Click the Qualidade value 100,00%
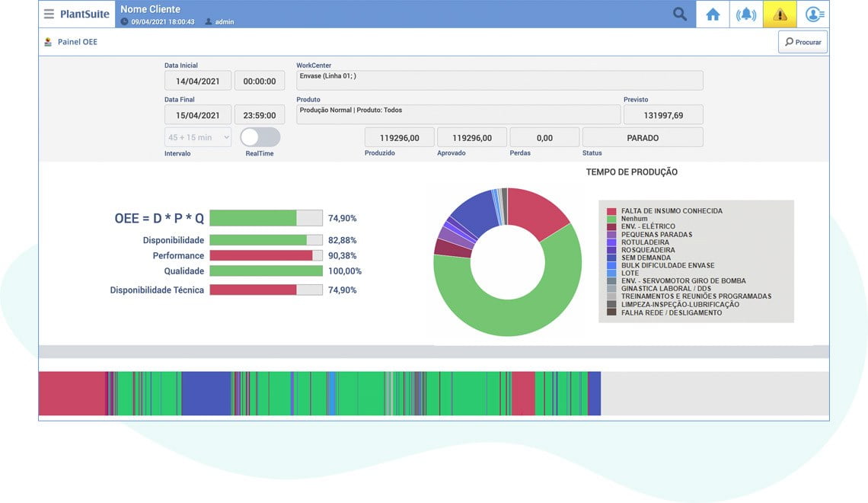This screenshot has height=503, width=868. (x=344, y=271)
